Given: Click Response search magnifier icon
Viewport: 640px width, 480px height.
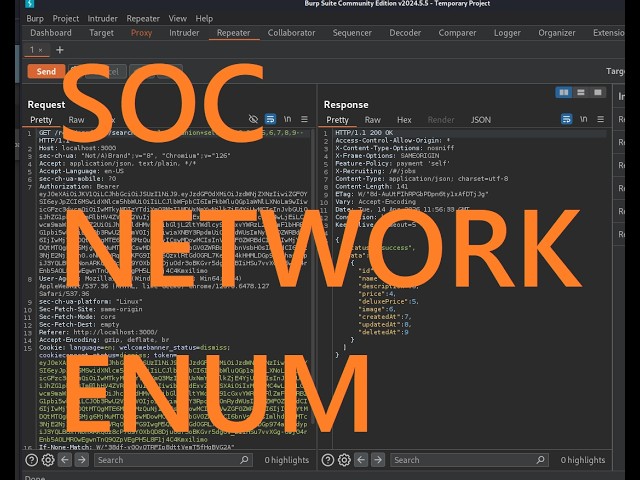Looking at the screenshot, I should tap(540, 460).
